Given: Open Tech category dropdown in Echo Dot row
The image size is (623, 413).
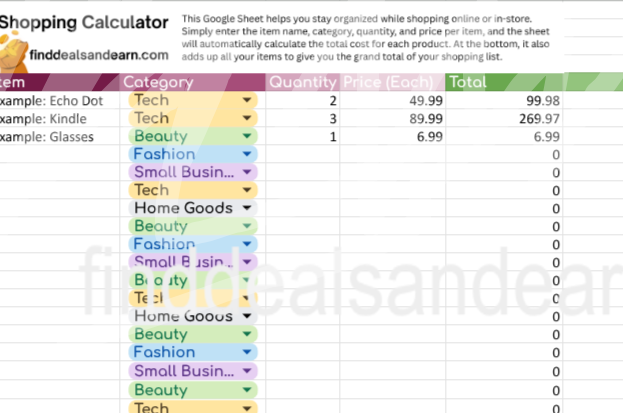Looking at the screenshot, I should tap(246, 101).
